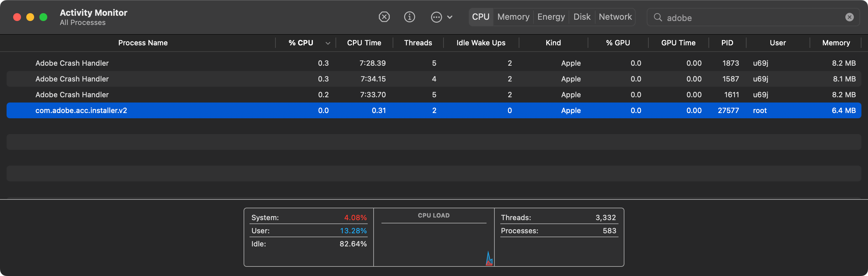This screenshot has width=868, height=276.
Task: Switch to the Memory tab
Action: [513, 17]
